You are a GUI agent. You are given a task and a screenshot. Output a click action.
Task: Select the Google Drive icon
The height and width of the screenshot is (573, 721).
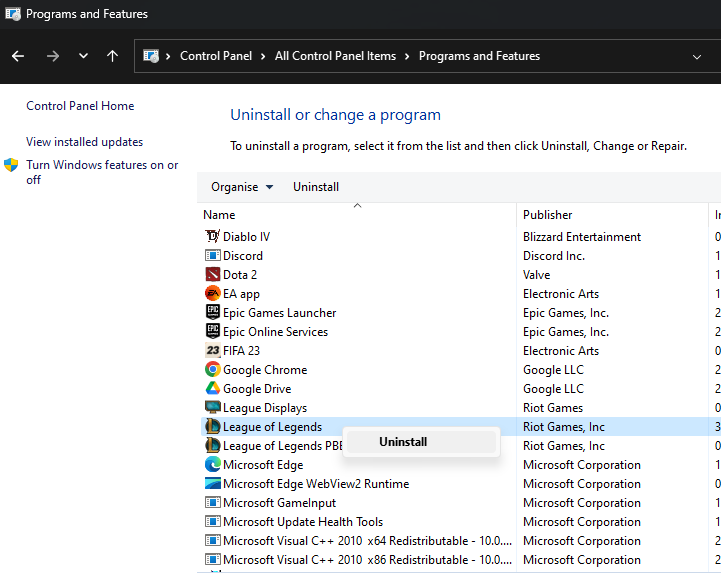click(x=212, y=389)
